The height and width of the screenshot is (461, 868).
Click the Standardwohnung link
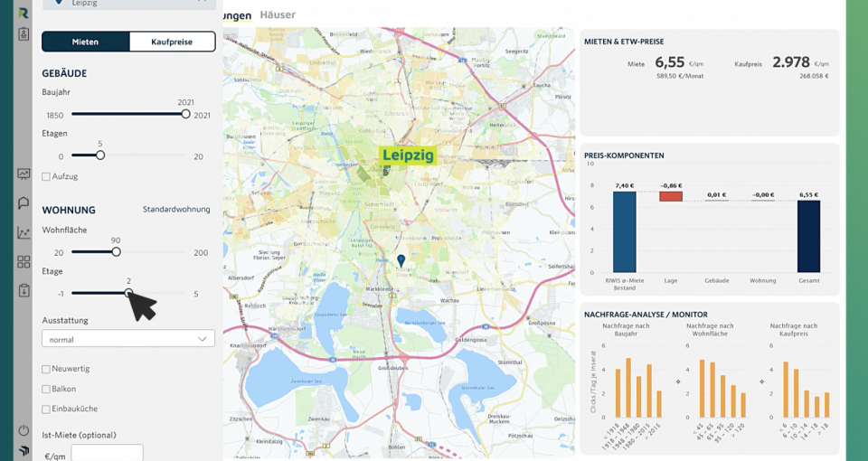176,210
